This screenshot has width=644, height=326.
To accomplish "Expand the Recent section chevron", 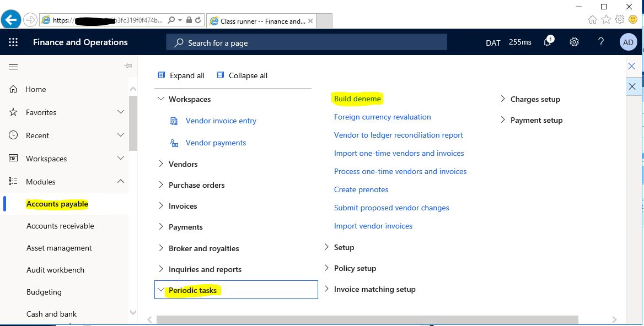I will point(121,135).
